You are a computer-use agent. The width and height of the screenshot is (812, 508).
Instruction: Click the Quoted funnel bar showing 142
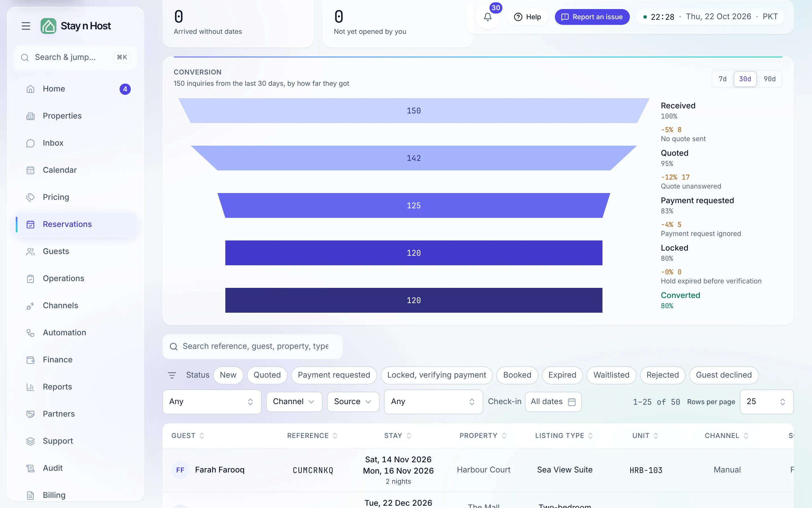pyautogui.click(x=414, y=158)
